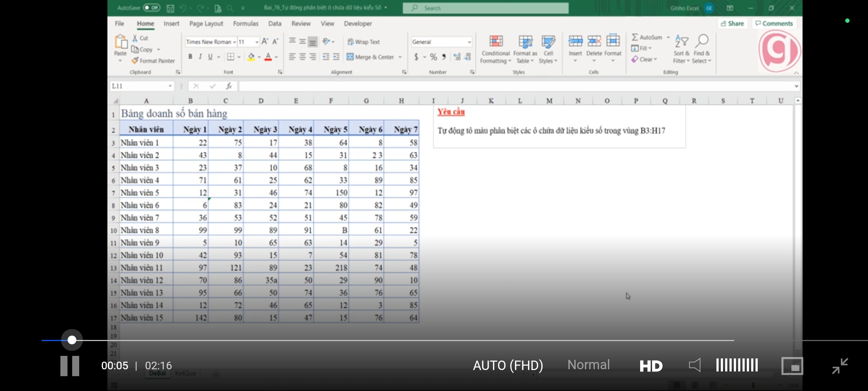Click the Comments button
This screenshot has width=868, height=391.
coord(774,24)
